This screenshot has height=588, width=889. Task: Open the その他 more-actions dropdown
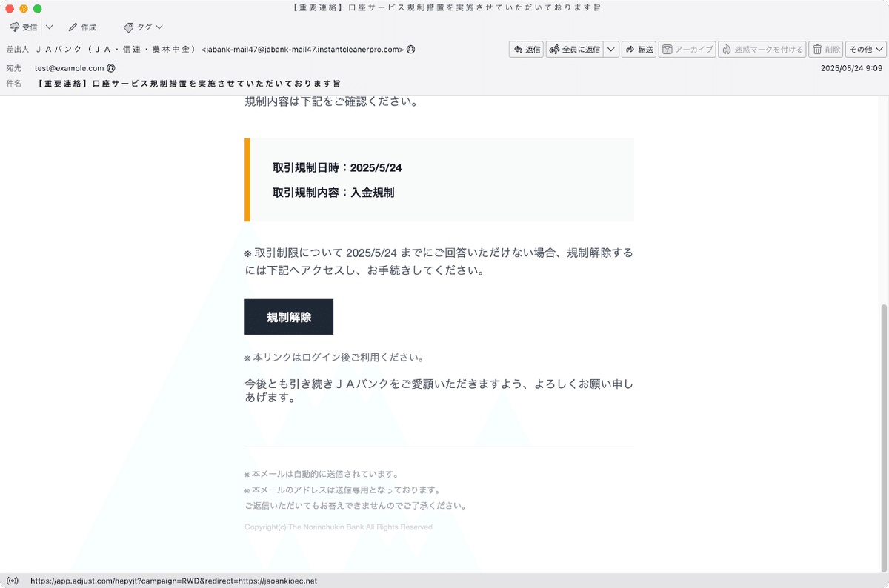(866, 50)
